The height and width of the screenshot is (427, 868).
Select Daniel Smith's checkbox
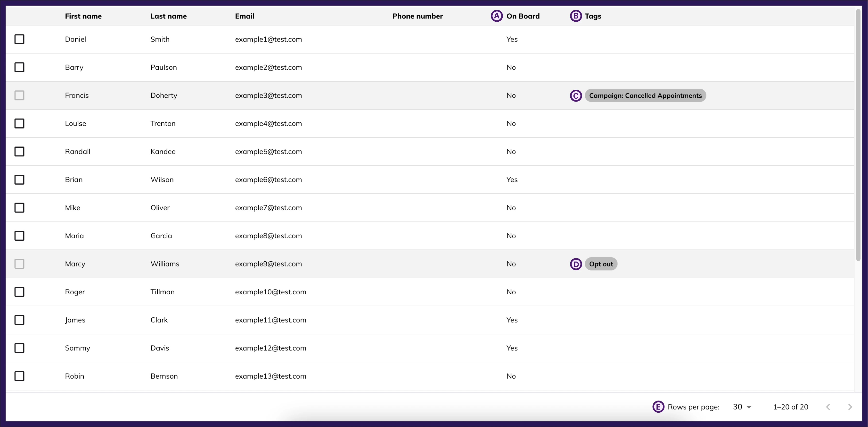[x=20, y=39]
